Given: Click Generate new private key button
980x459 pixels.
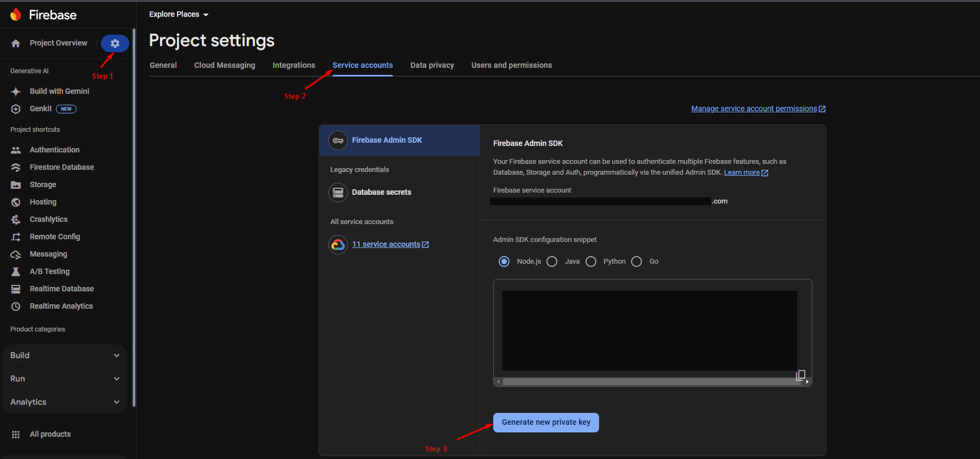Looking at the screenshot, I should pyautogui.click(x=546, y=423).
